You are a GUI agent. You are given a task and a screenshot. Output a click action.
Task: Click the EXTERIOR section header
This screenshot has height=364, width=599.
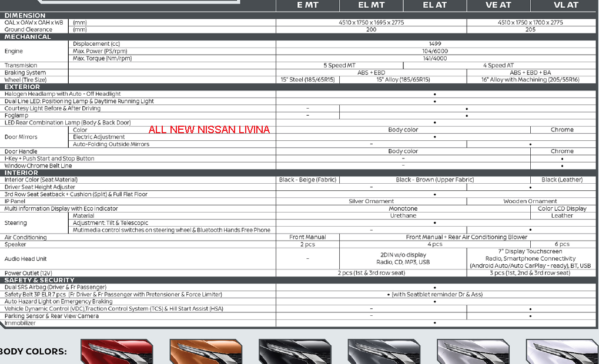pyautogui.click(x=22, y=87)
